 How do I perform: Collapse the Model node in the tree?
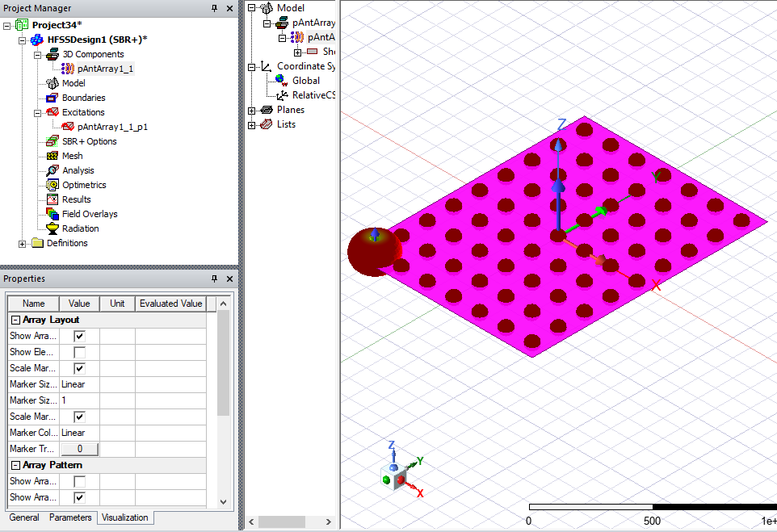point(250,7)
